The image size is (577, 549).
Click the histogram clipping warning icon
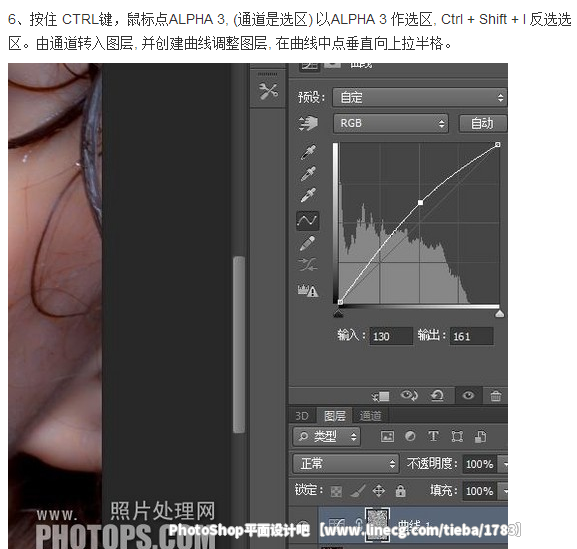[308, 291]
